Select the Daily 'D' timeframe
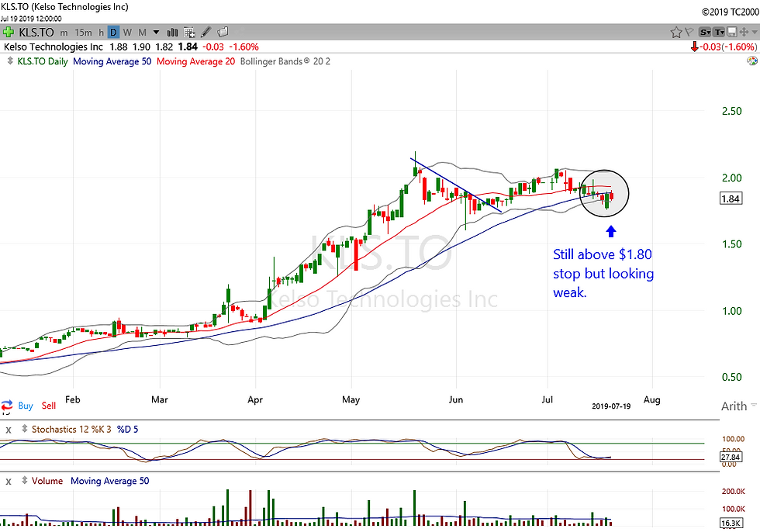 pyautogui.click(x=113, y=33)
